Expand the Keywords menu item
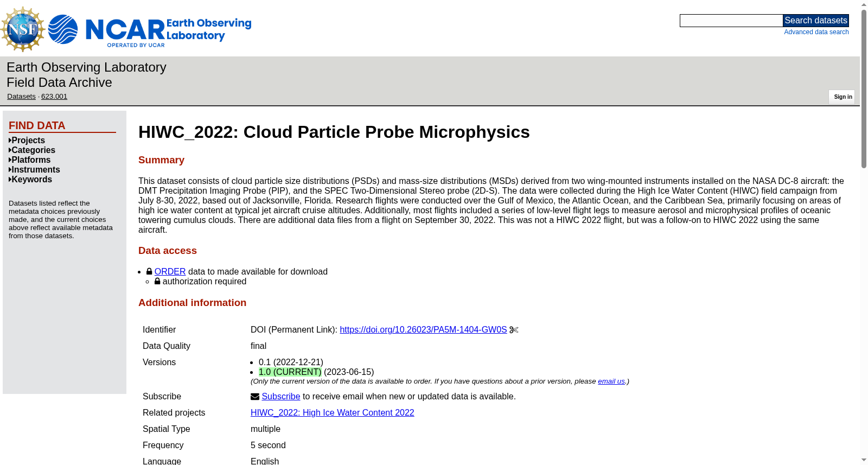The height and width of the screenshot is (465, 868). [30, 180]
